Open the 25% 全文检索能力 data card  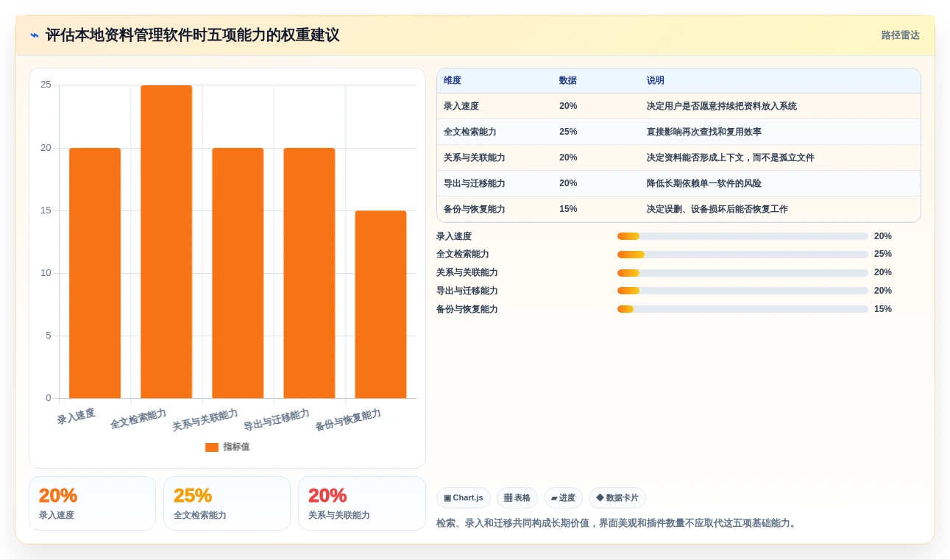(x=227, y=503)
